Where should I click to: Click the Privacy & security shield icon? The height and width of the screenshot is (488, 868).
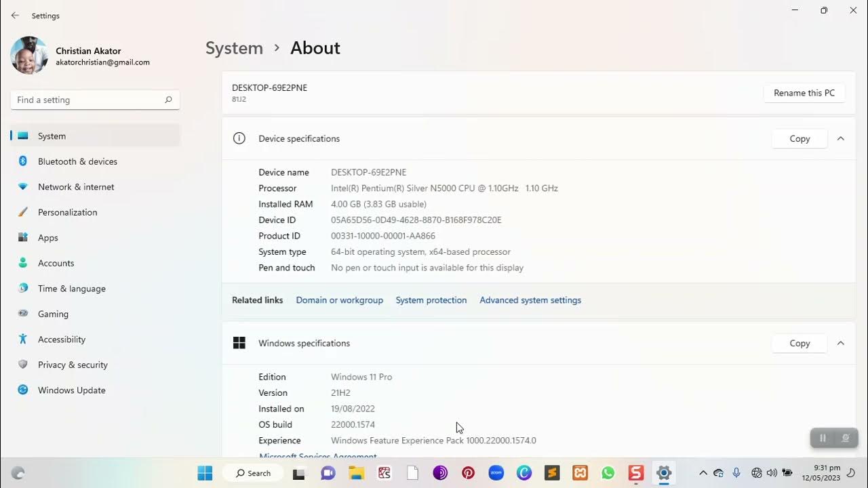click(23, 365)
